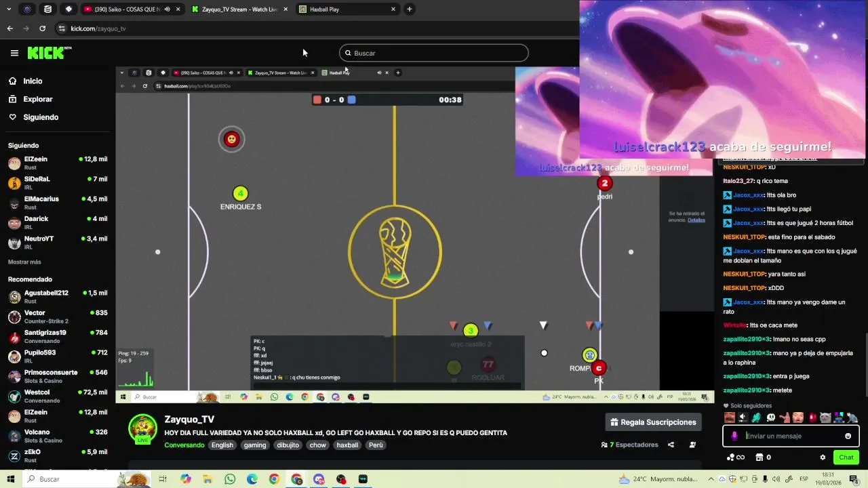Click the channel points infinity icon
868x488 pixels.
tap(736, 457)
